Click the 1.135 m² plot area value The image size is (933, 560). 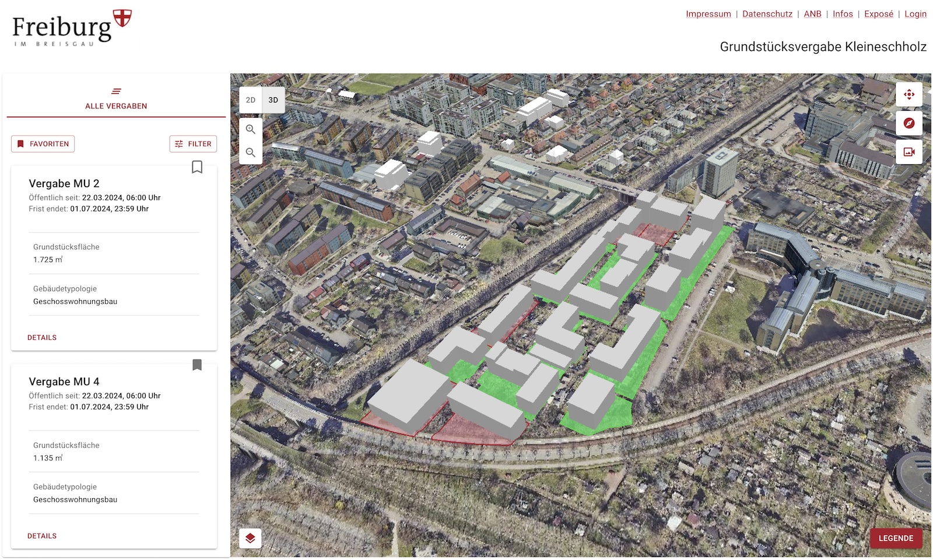48,458
